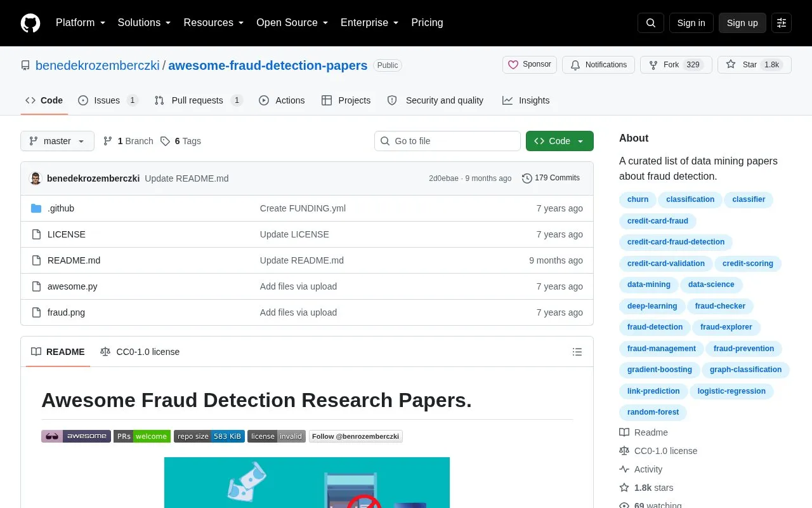This screenshot has height=508, width=812.
Task: Open the awesome.py file
Action: pyautogui.click(x=72, y=286)
